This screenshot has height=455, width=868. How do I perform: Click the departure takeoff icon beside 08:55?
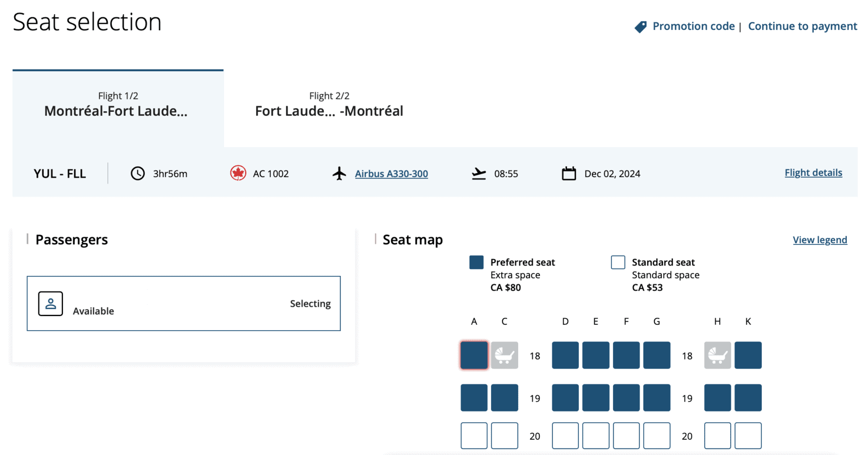point(478,173)
